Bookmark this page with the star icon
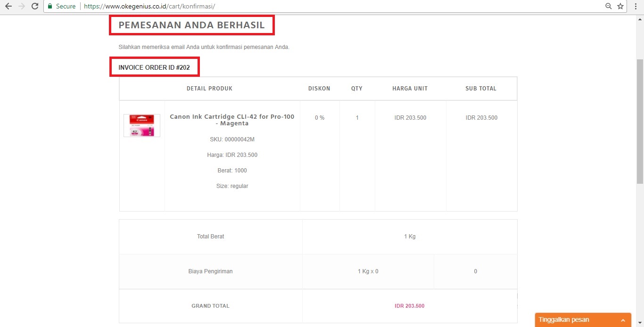The width and height of the screenshot is (644, 327). point(620,7)
